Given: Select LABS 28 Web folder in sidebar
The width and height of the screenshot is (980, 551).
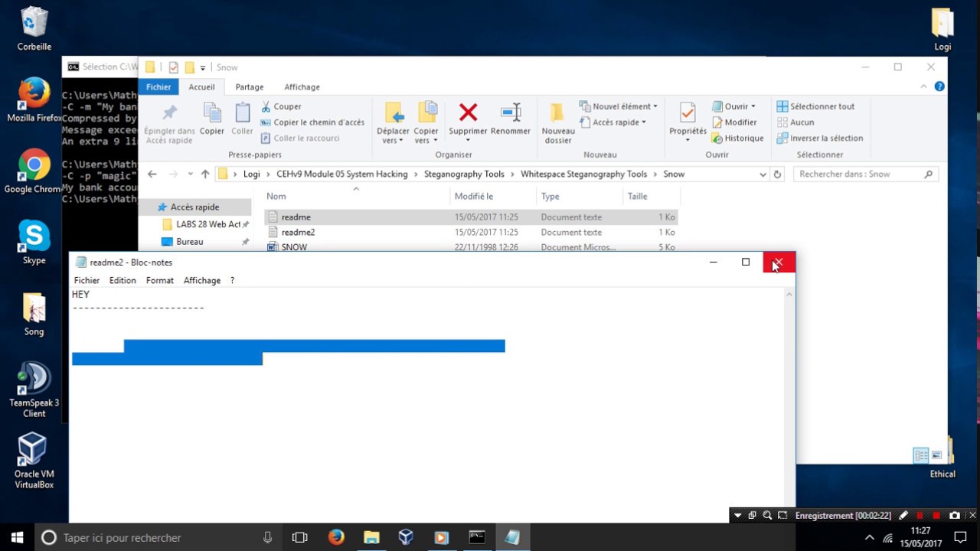Looking at the screenshot, I should 207,225.
